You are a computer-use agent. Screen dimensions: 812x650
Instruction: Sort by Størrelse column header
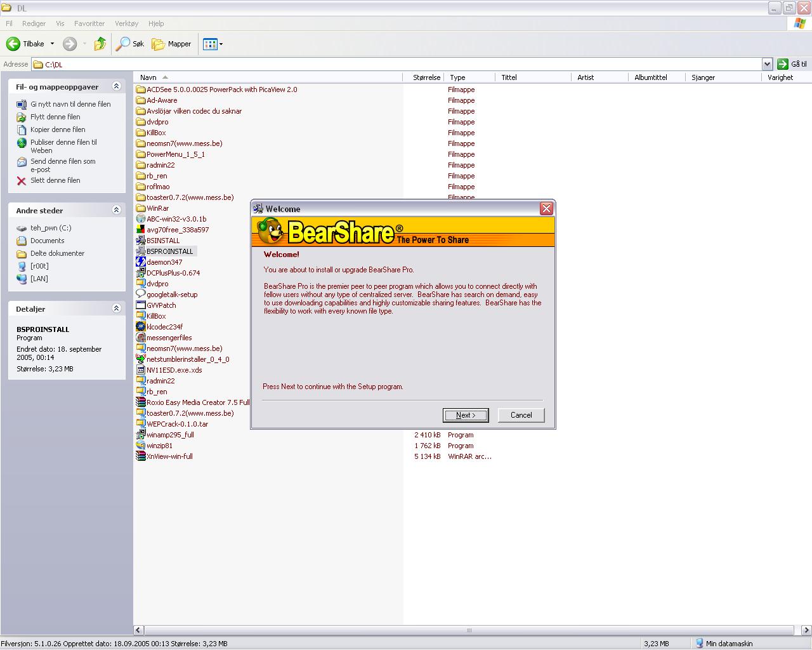coord(423,77)
